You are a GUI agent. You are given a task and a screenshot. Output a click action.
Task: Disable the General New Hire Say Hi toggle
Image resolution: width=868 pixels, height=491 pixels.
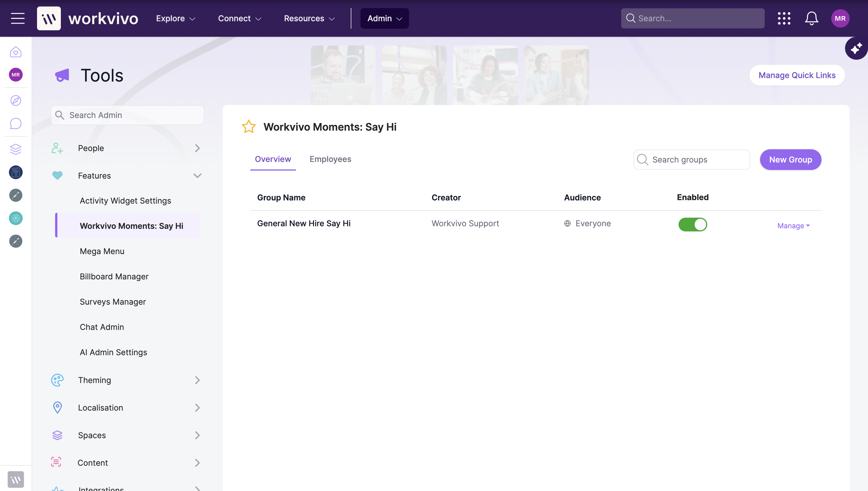tap(692, 224)
